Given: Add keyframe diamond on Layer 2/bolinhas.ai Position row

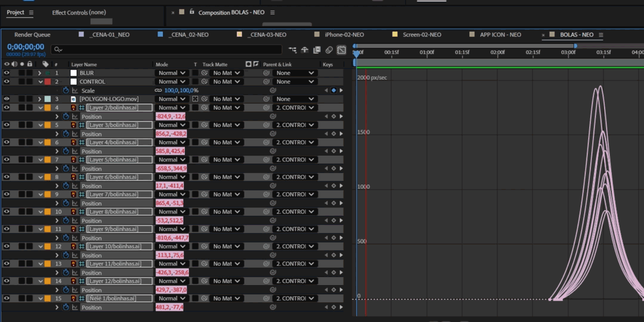Looking at the screenshot, I should (333, 117).
